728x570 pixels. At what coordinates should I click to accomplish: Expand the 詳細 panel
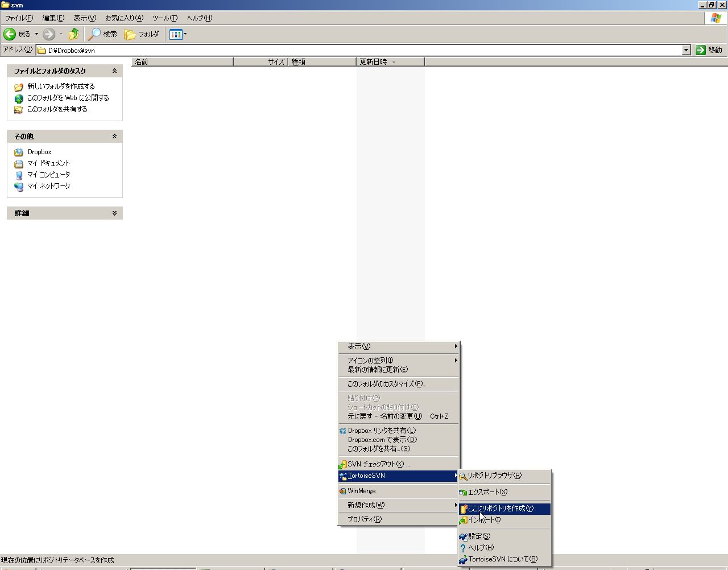114,213
